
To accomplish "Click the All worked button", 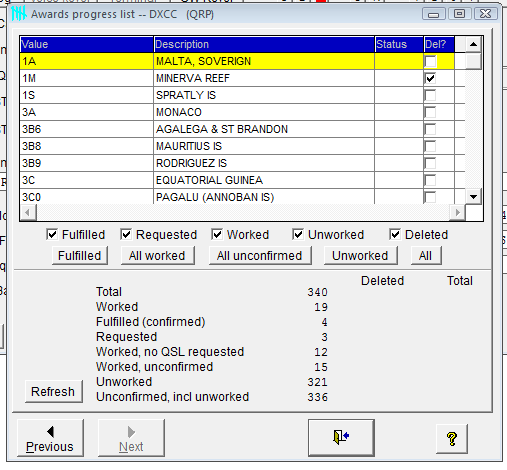I will pos(157,256).
